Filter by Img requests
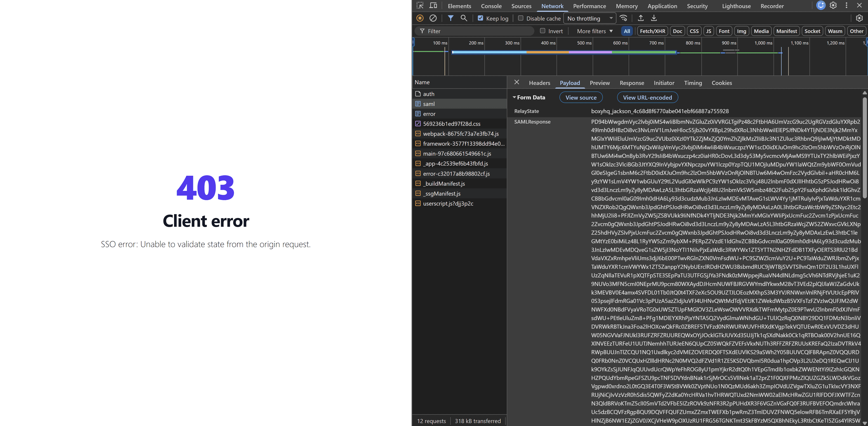868x426 pixels. click(741, 31)
